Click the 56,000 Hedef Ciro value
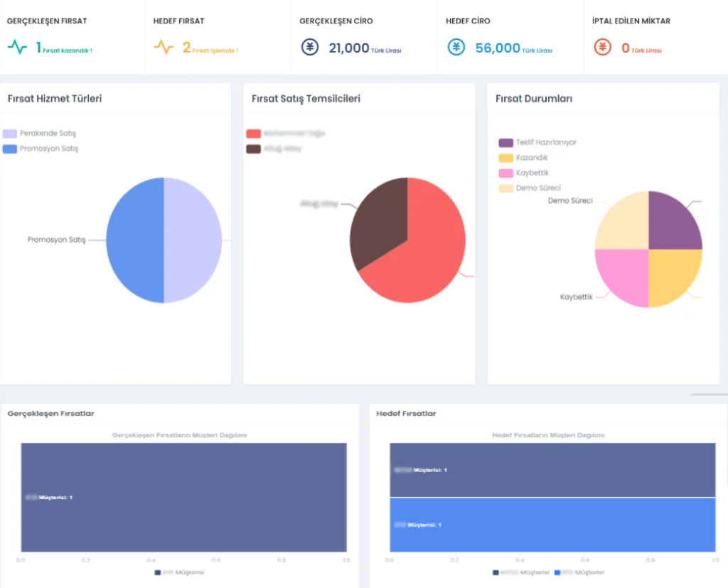The width and height of the screenshot is (728, 588). click(x=498, y=48)
